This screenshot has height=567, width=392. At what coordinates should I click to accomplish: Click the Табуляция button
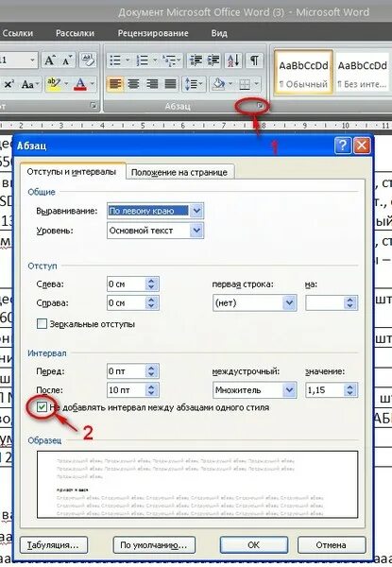point(54,545)
